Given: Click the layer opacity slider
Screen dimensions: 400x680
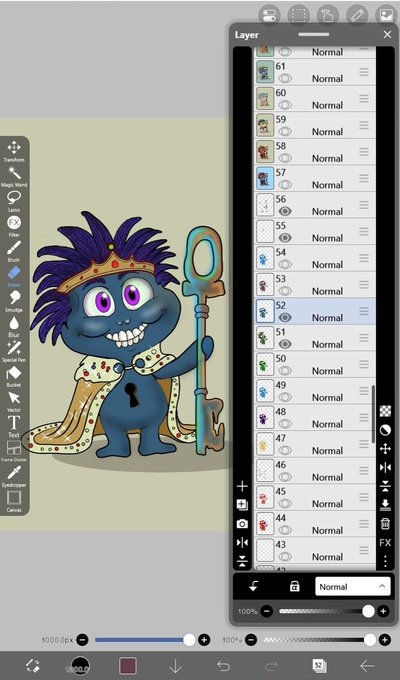Looking at the screenshot, I should tap(326, 611).
